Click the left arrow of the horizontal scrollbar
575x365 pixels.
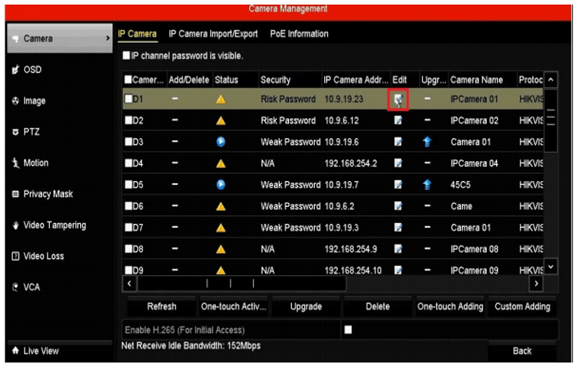[x=129, y=283]
